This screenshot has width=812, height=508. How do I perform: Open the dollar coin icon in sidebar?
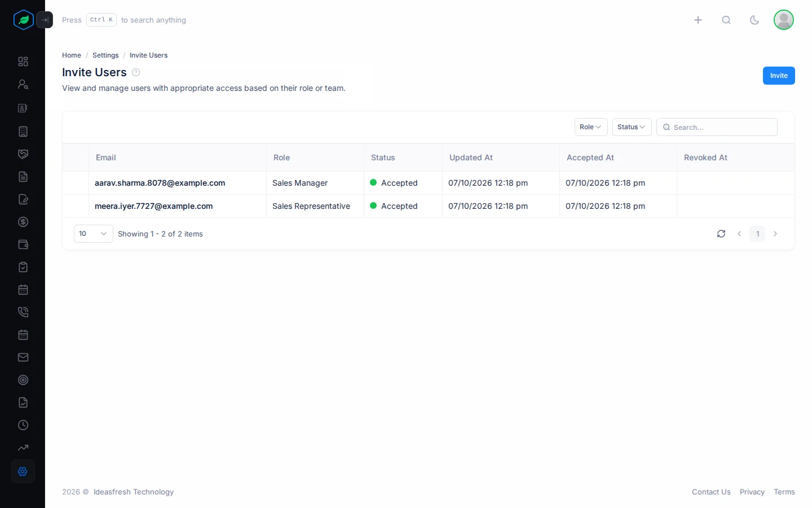click(23, 222)
